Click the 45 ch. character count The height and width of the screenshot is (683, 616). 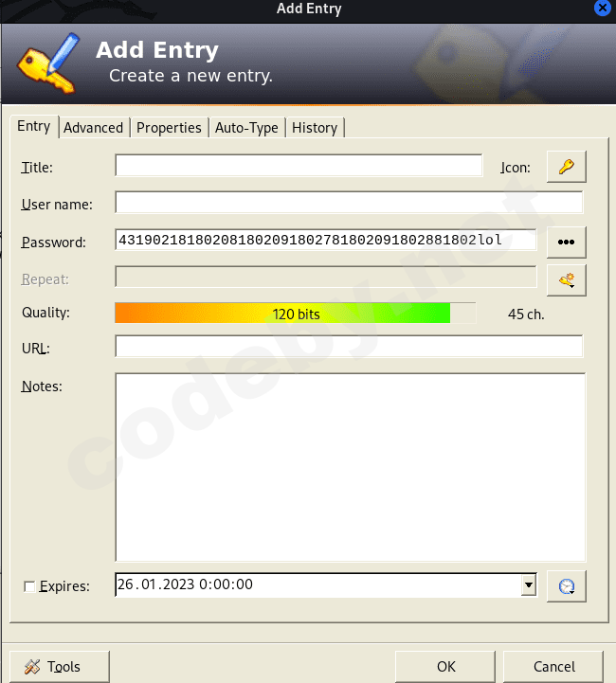[526, 315]
